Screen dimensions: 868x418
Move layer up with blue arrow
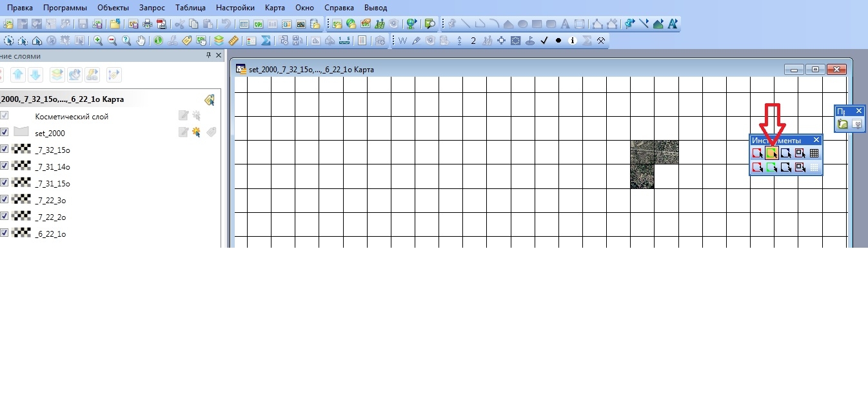[18, 75]
